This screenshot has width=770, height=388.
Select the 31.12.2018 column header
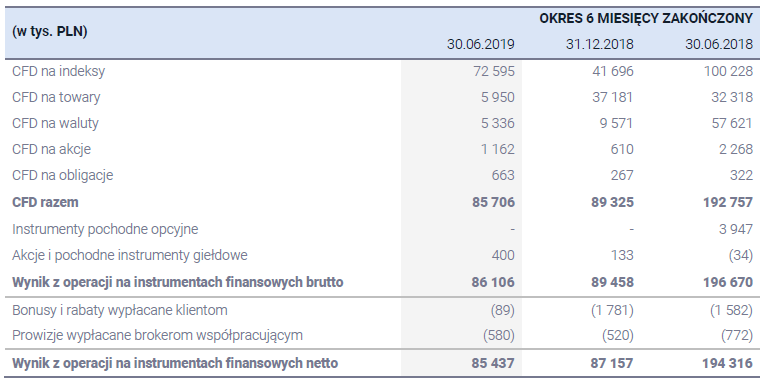pyautogui.click(x=600, y=44)
